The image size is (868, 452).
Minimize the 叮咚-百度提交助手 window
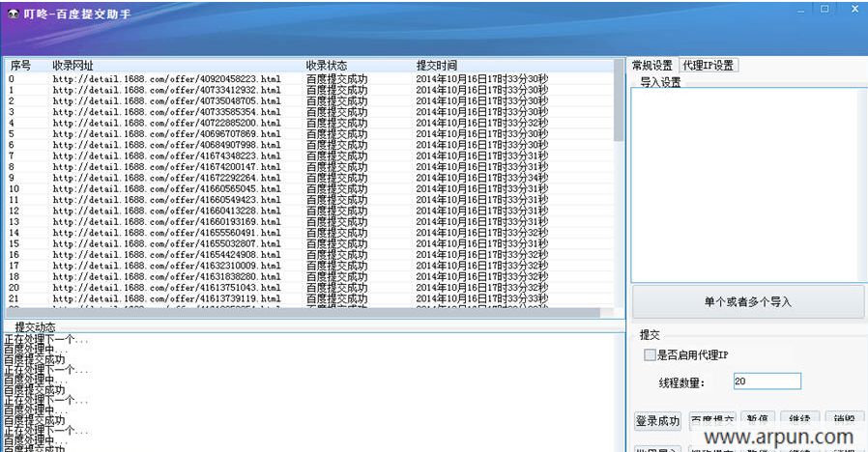800,9
